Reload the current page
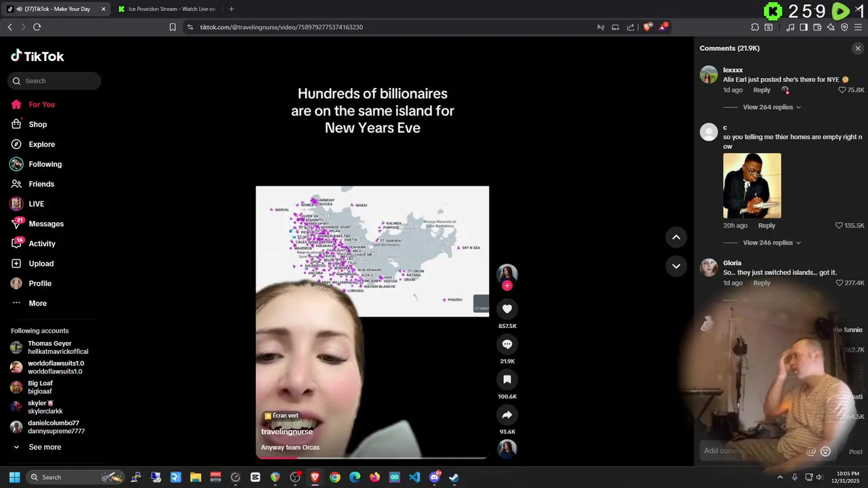Screen dimensions: 868x488 click(37, 27)
